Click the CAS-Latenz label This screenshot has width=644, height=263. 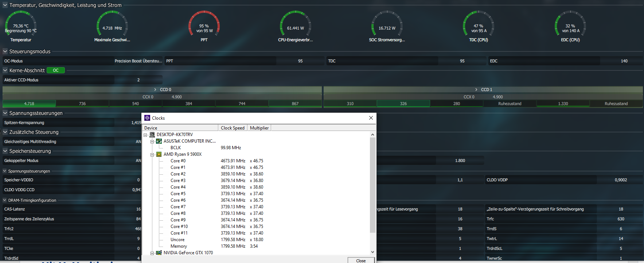click(15, 209)
